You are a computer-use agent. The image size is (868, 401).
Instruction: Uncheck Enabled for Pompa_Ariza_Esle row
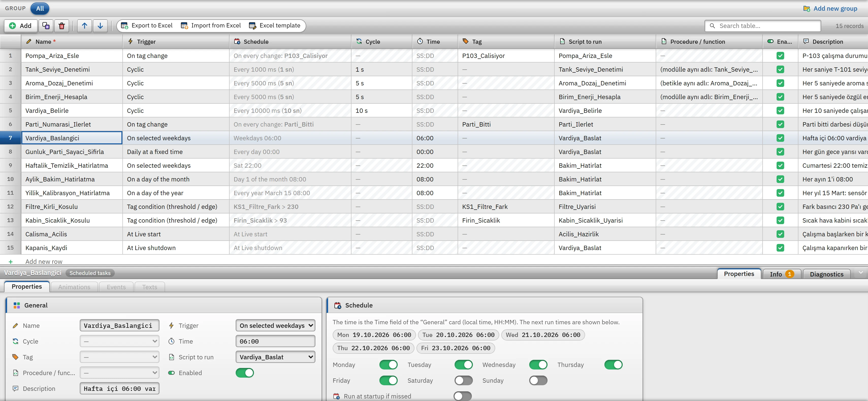(780, 56)
